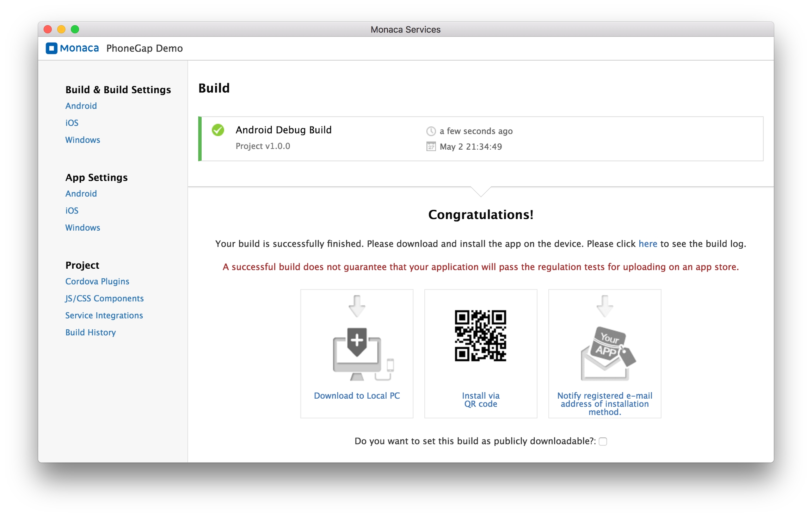Click Notify registered e-mail address link
The width and height of the screenshot is (812, 517).
click(605, 404)
